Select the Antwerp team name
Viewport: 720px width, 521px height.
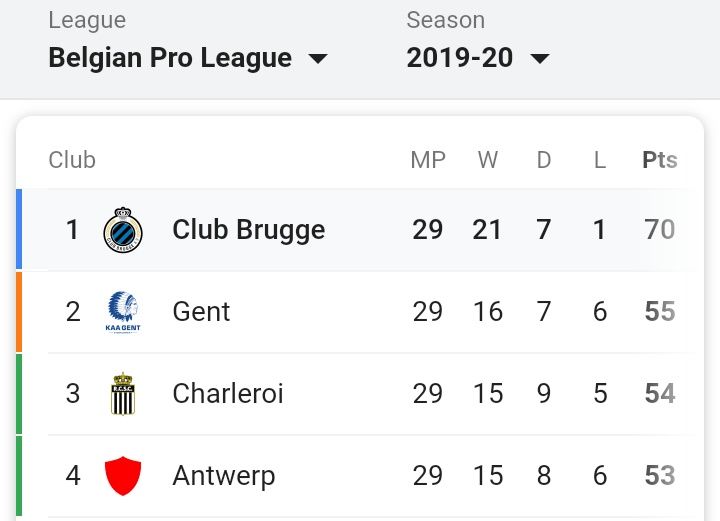click(x=223, y=476)
